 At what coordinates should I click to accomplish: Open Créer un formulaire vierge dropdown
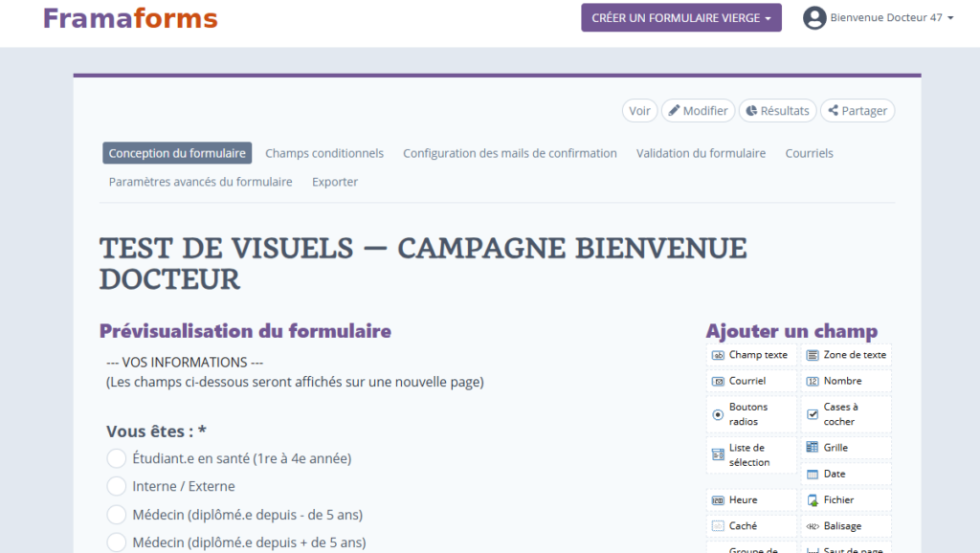tap(681, 17)
